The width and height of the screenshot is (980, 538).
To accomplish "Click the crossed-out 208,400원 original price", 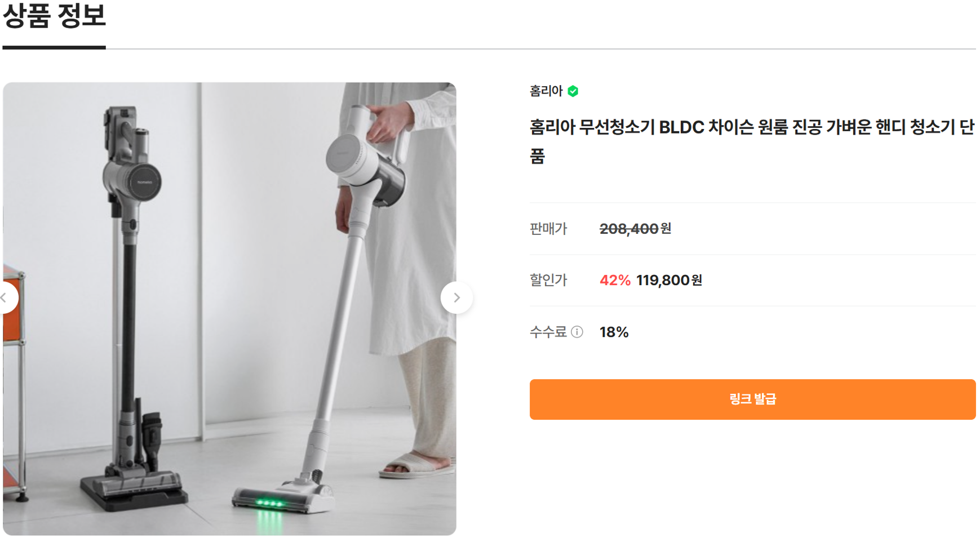I will coord(635,229).
